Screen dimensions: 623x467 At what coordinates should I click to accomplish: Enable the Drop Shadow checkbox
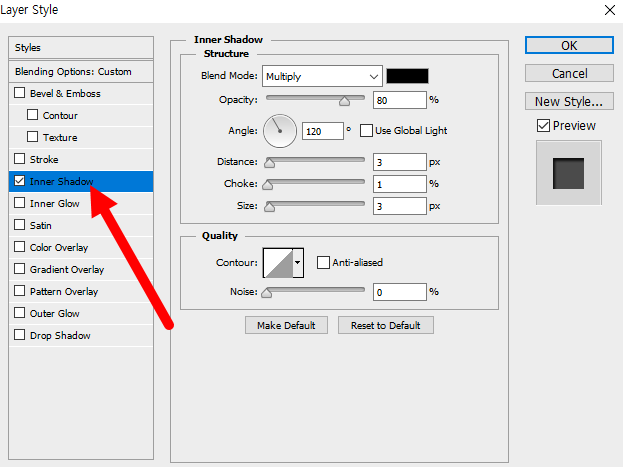(19, 335)
